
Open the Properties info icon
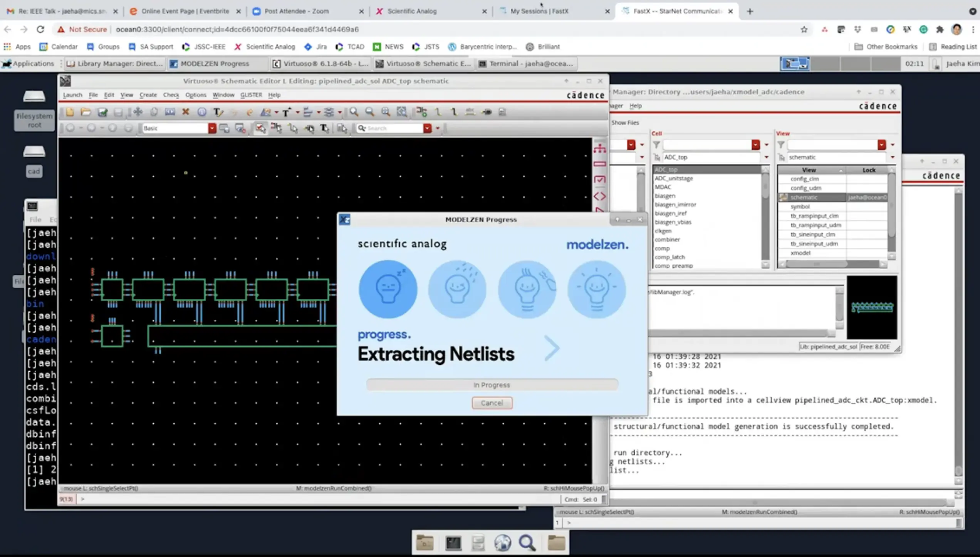click(201, 112)
